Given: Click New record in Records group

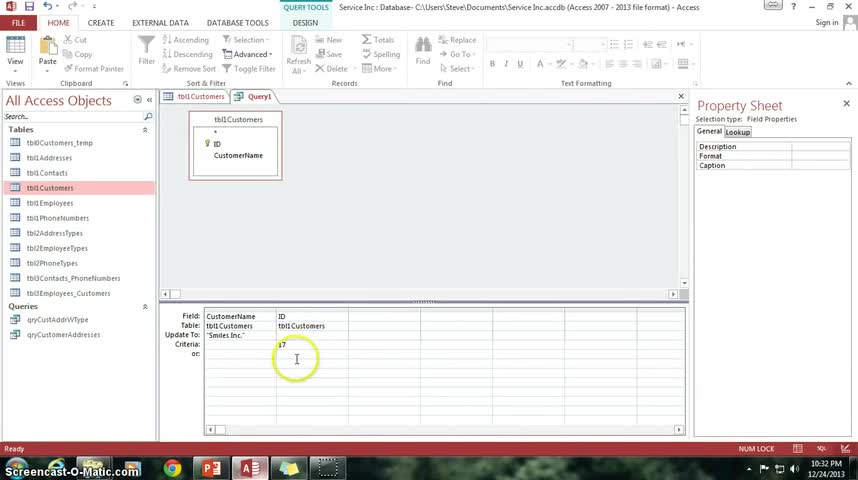Looking at the screenshot, I should point(328,40).
